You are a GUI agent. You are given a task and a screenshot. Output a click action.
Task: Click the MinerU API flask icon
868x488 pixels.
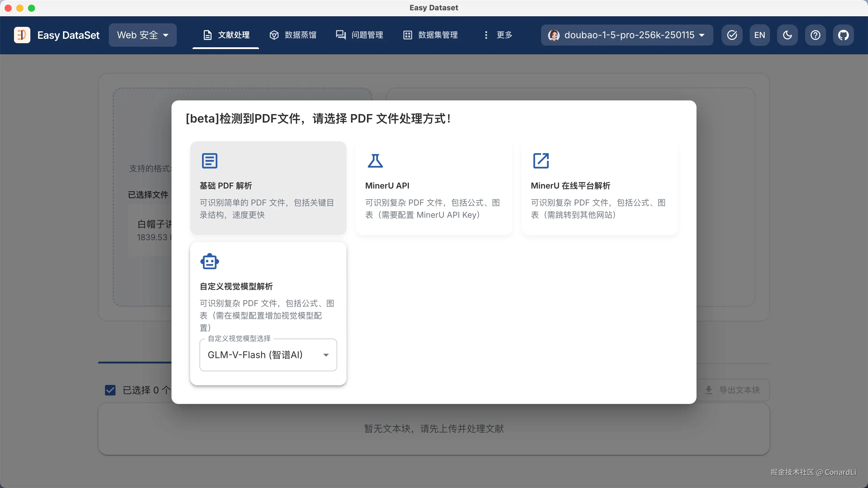375,161
